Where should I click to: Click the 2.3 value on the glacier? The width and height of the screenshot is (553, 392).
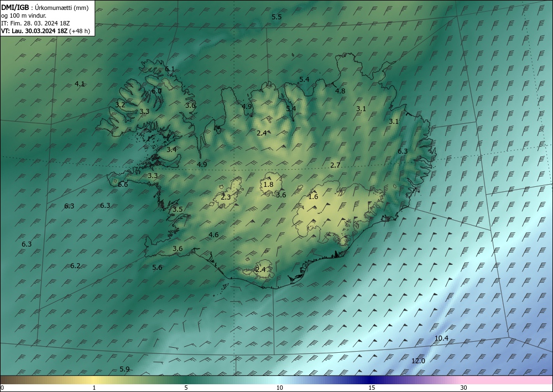(x=226, y=197)
